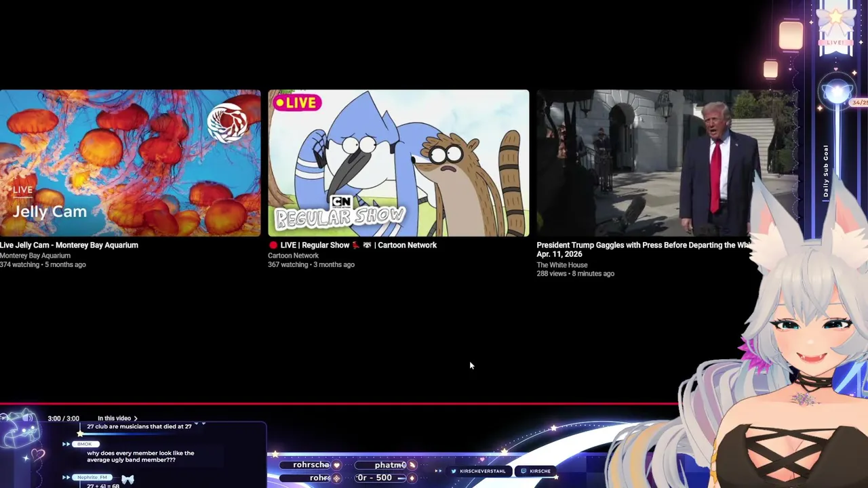Open the Regular Show live stream thumbnail
The height and width of the screenshot is (488, 868).
pos(398,163)
